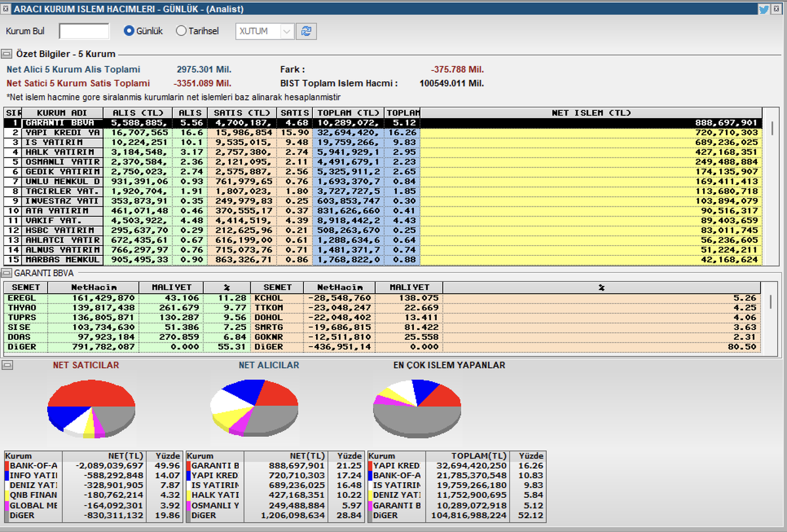This screenshot has height=532, width=787.
Task: Open the XUTUM index dropdown
Action: pos(265,31)
